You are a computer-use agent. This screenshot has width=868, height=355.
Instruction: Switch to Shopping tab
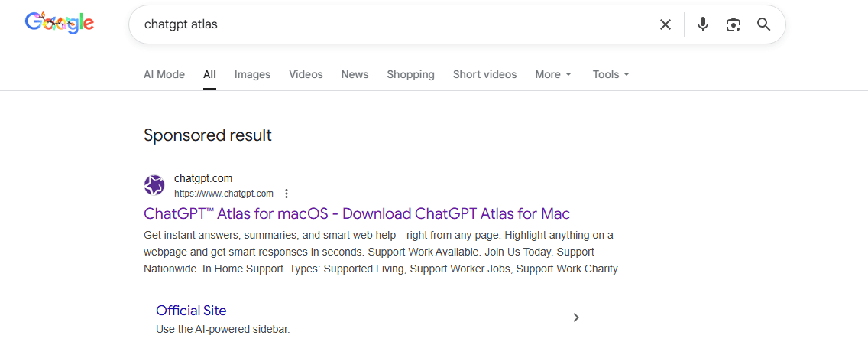(410, 74)
